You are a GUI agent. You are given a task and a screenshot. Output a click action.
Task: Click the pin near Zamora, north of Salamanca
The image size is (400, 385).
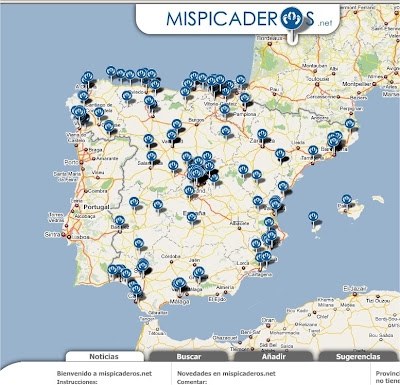pyautogui.click(x=149, y=140)
